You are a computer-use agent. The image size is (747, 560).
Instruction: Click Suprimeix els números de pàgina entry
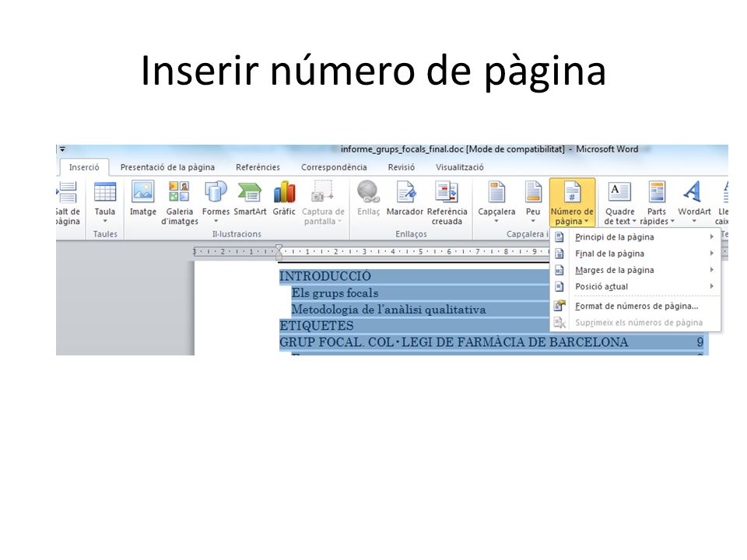pos(635,322)
